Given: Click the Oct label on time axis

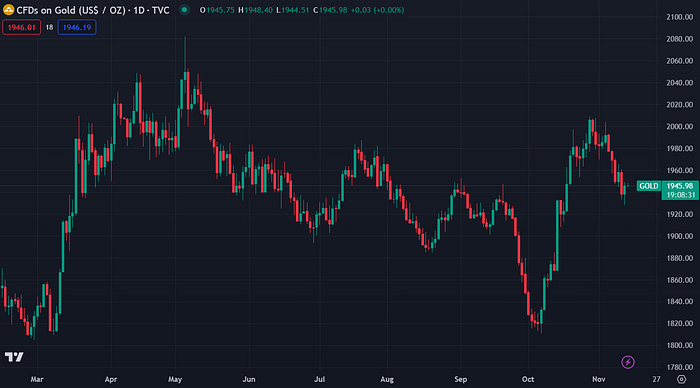Looking at the screenshot, I should 528,380.
